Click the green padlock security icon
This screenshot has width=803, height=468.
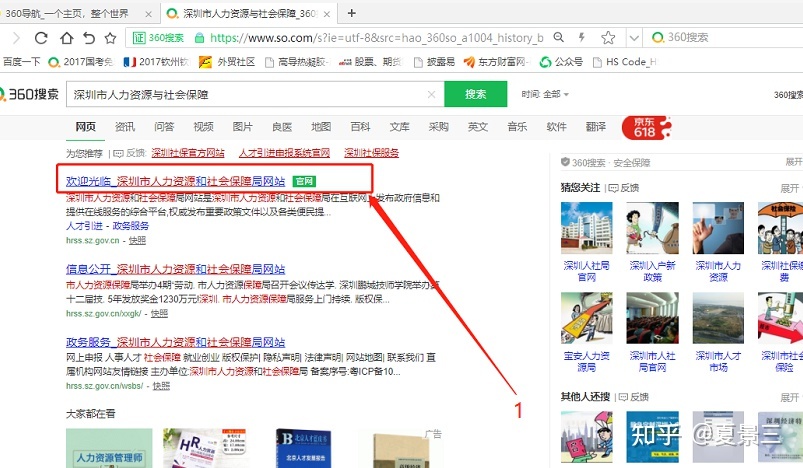(x=200, y=38)
